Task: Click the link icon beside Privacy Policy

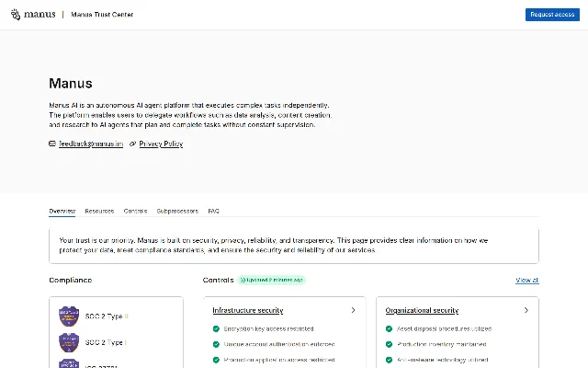Action: (132, 144)
